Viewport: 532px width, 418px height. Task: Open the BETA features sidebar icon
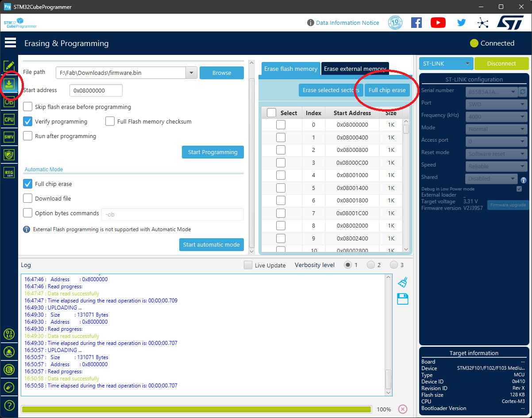point(9,352)
